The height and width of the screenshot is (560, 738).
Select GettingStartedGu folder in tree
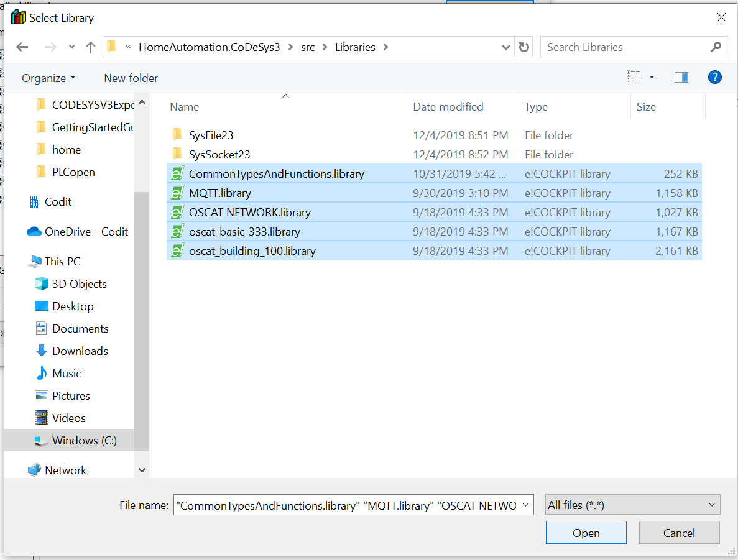(x=85, y=127)
